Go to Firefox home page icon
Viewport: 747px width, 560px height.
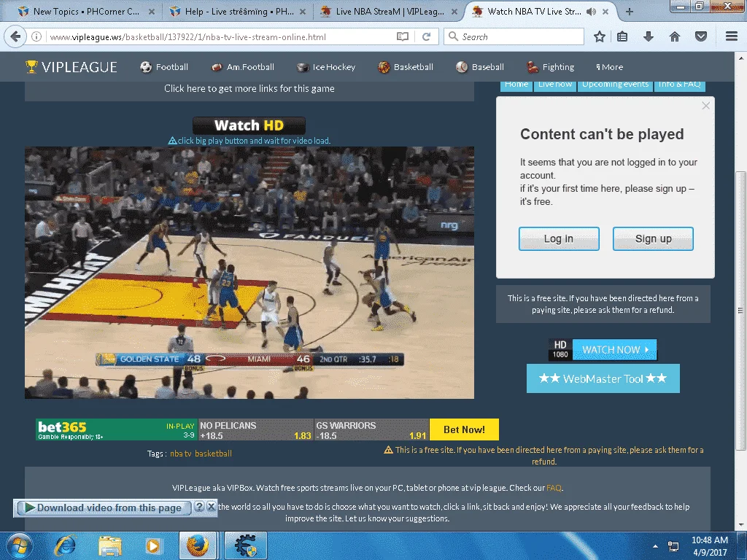675,36
